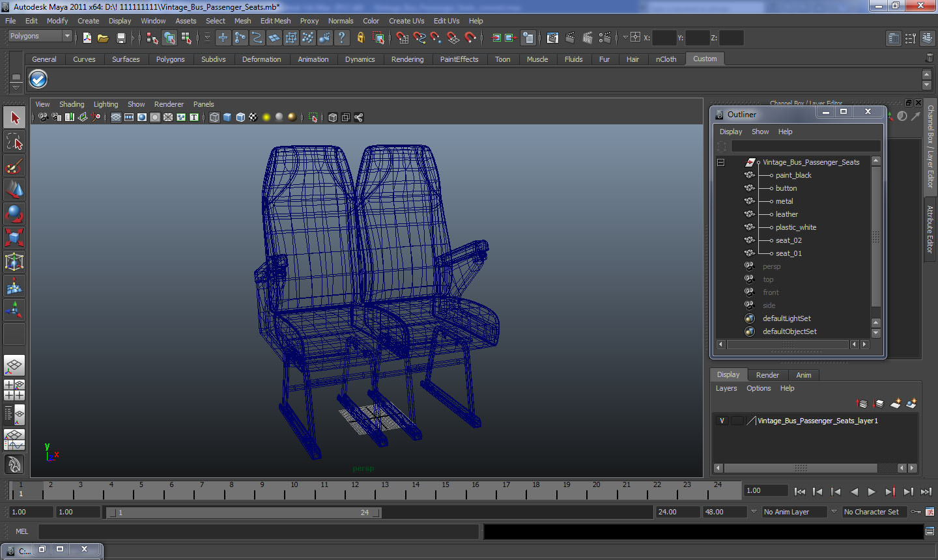Toggle use all lights viewport icon

(266, 117)
